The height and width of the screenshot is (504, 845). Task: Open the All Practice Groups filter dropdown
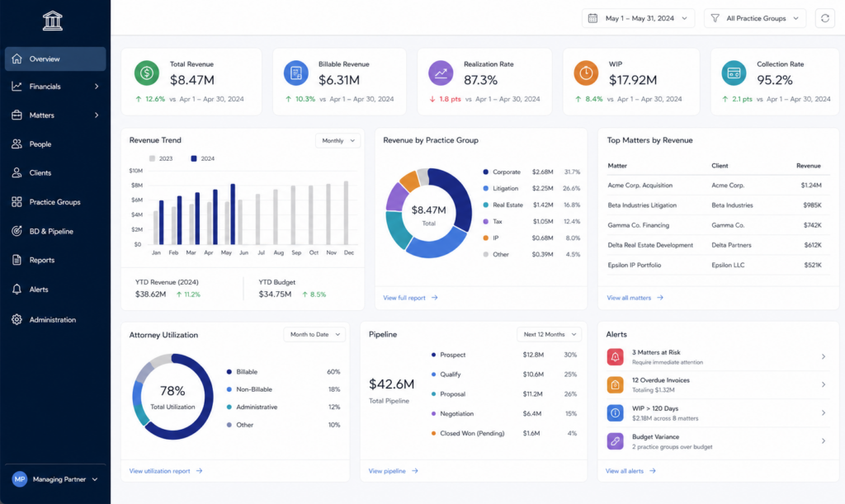755,18
